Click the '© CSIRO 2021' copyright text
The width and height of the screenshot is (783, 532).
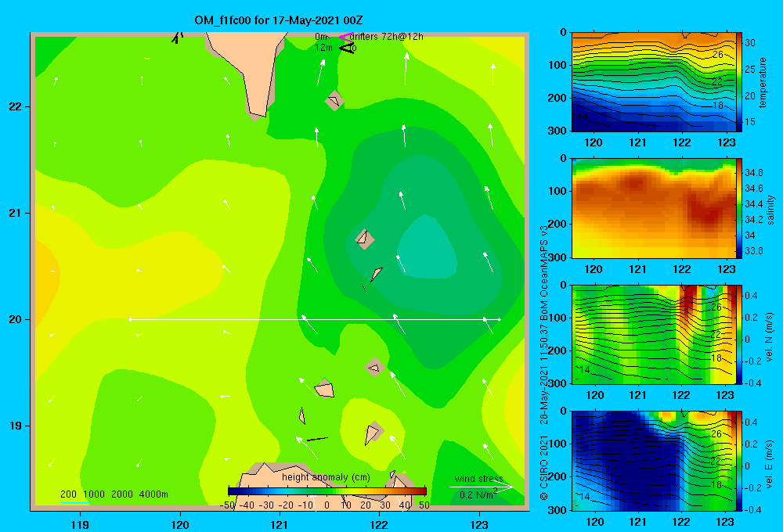544,468
